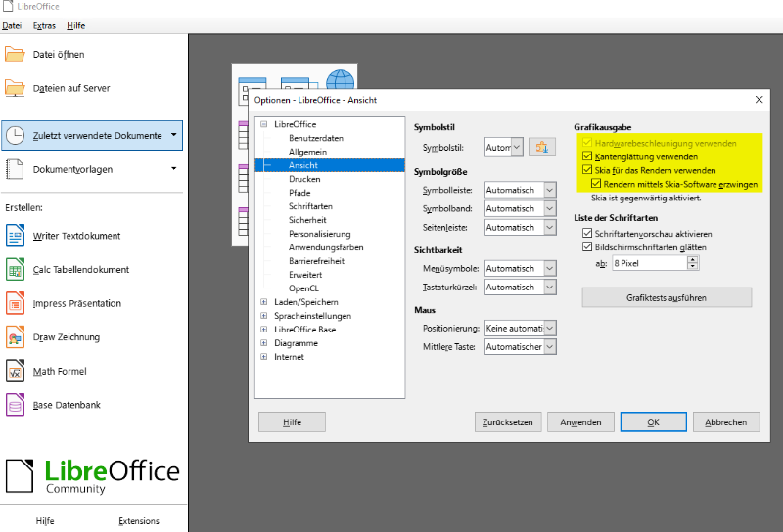This screenshot has width=783, height=532.
Task: Click Extensions at Start Center bottom
Action: click(139, 520)
